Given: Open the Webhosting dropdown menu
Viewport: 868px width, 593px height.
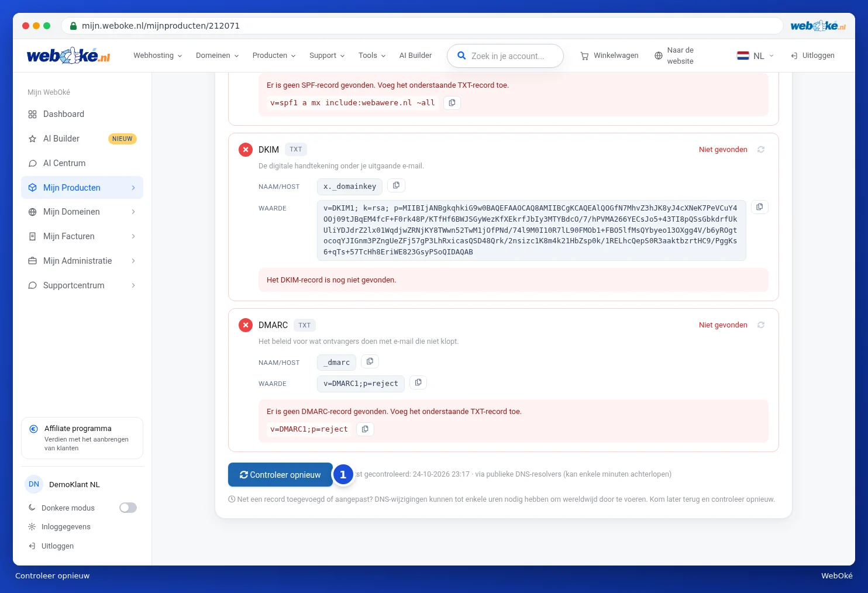Looking at the screenshot, I should [158, 56].
